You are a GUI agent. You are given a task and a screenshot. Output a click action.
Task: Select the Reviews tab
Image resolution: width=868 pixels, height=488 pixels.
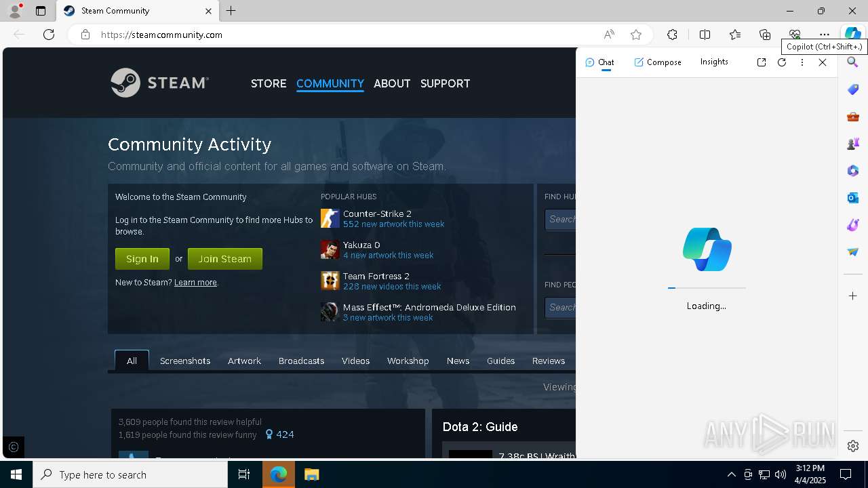(x=549, y=361)
